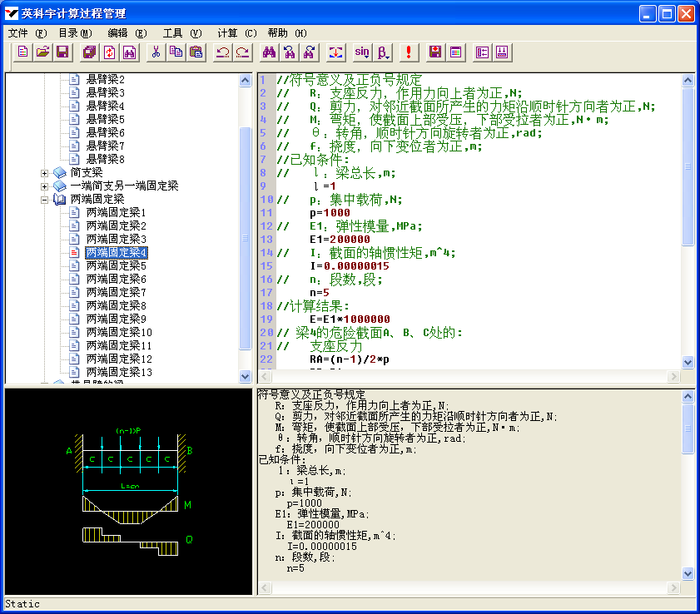Click the red exclamation mark icon
700x614 pixels.
[408, 52]
